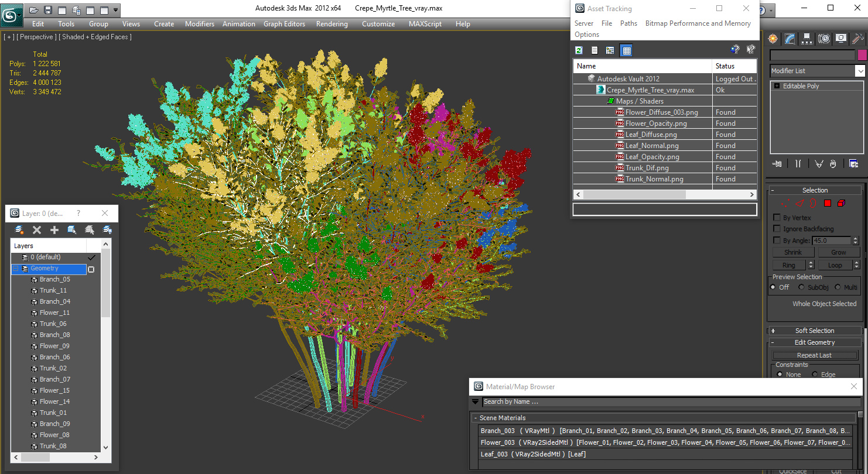This screenshot has height=474, width=868.
Task: Toggle the Geometry layer checkbox box
Action: 91,269
